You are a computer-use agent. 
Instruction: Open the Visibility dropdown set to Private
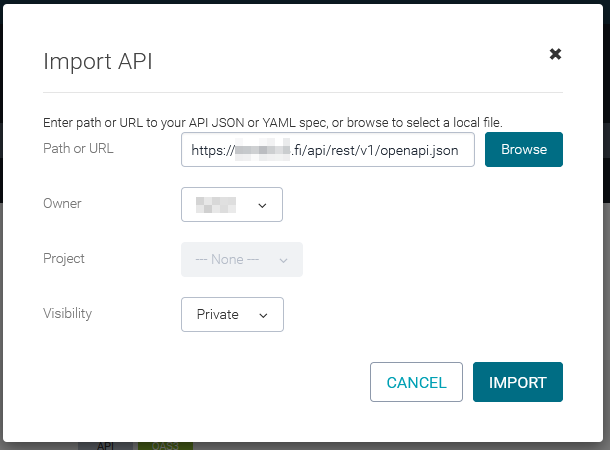tap(232, 314)
